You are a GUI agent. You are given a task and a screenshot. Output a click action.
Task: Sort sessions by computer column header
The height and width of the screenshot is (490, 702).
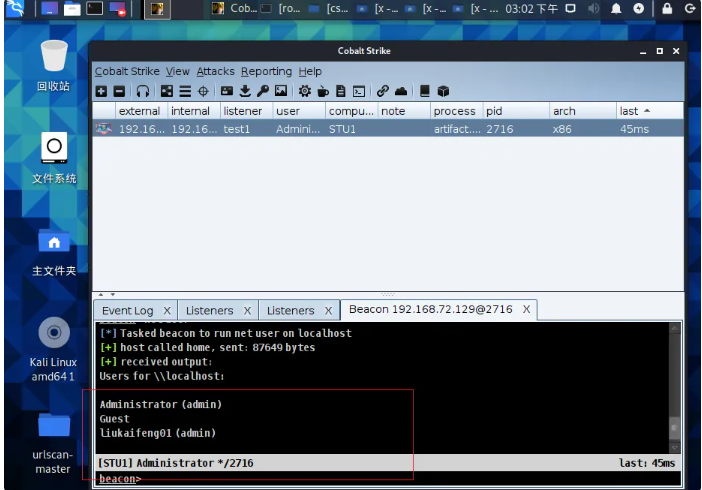click(x=351, y=111)
